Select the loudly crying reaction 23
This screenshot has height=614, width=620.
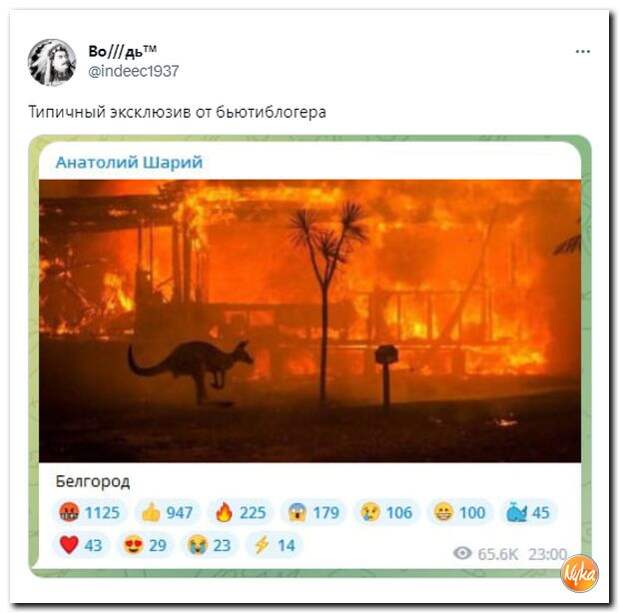[x=210, y=545]
